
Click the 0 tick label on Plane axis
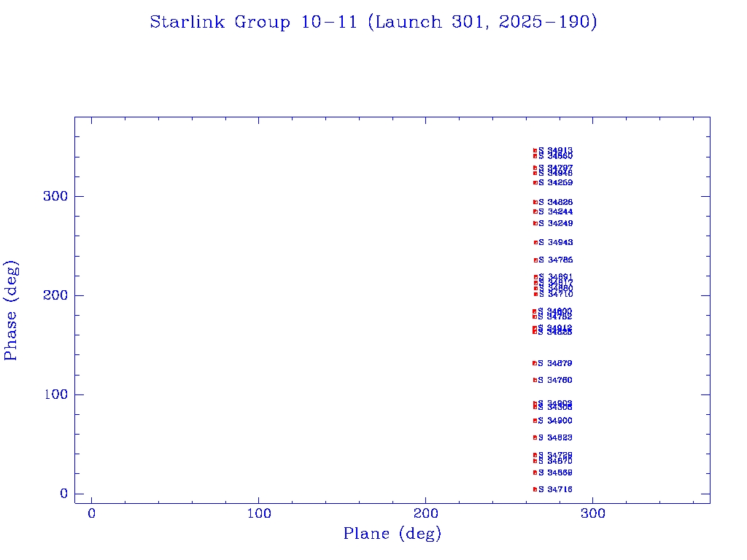click(92, 514)
